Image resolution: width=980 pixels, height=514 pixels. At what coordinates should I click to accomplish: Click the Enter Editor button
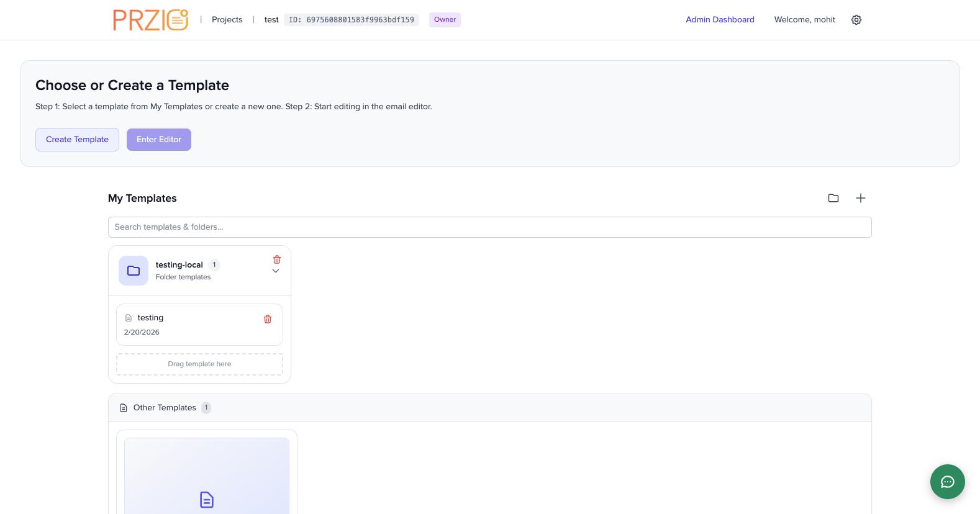point(159,140)
